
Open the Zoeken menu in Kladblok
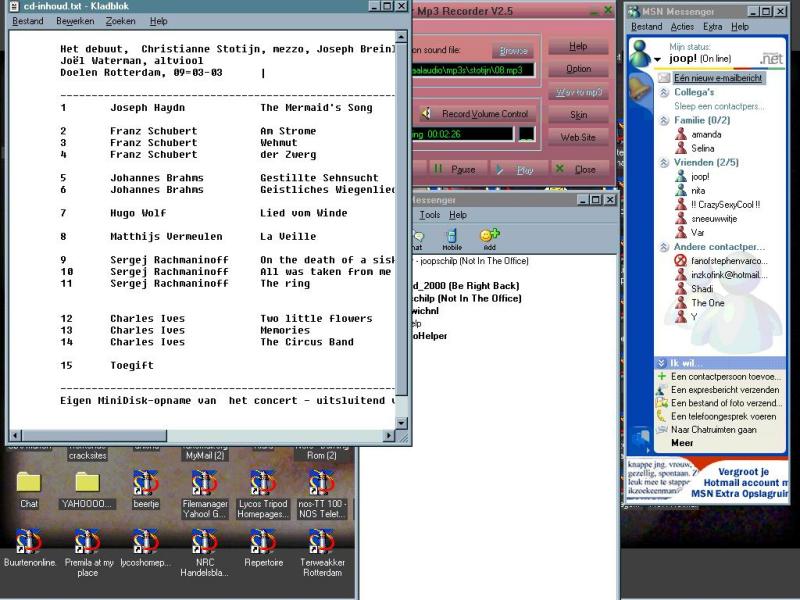(120, 21)
